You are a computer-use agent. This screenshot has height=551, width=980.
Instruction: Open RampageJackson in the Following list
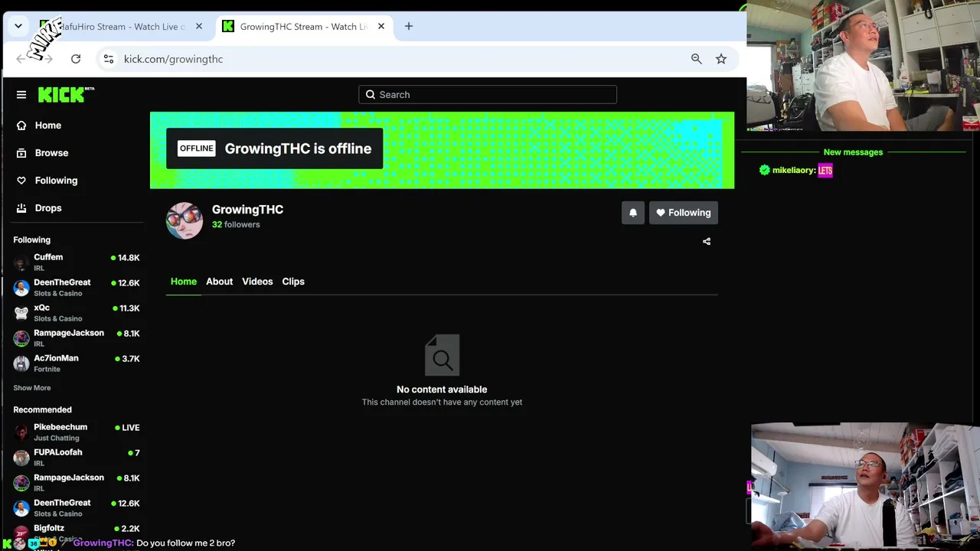(77, 337)
